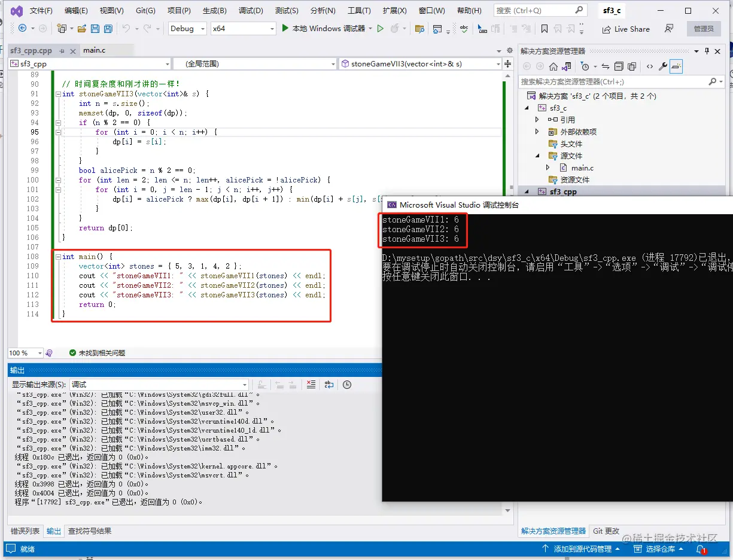The height and width of the screenshot is (560, 733).
Task: Open the 100 % zoom level dropdown
Action: (25, 353)
